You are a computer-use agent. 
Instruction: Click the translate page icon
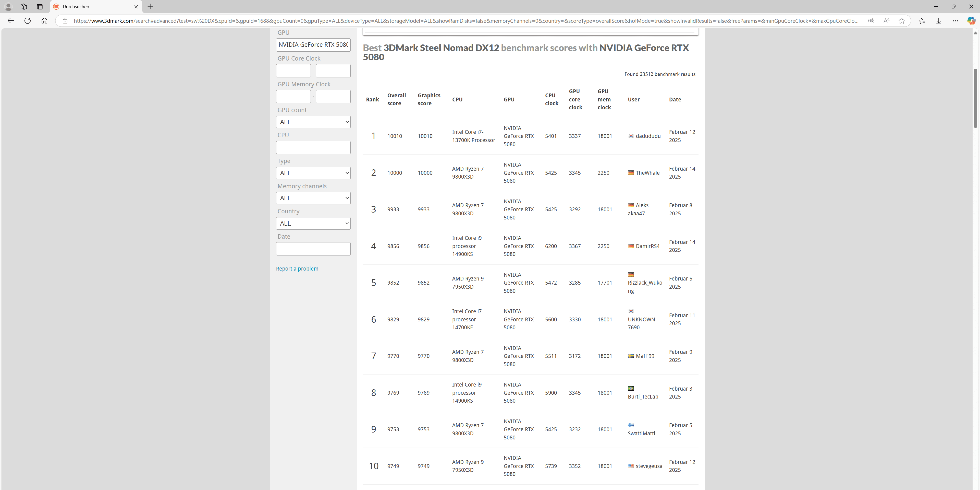(x=871, y=20)
